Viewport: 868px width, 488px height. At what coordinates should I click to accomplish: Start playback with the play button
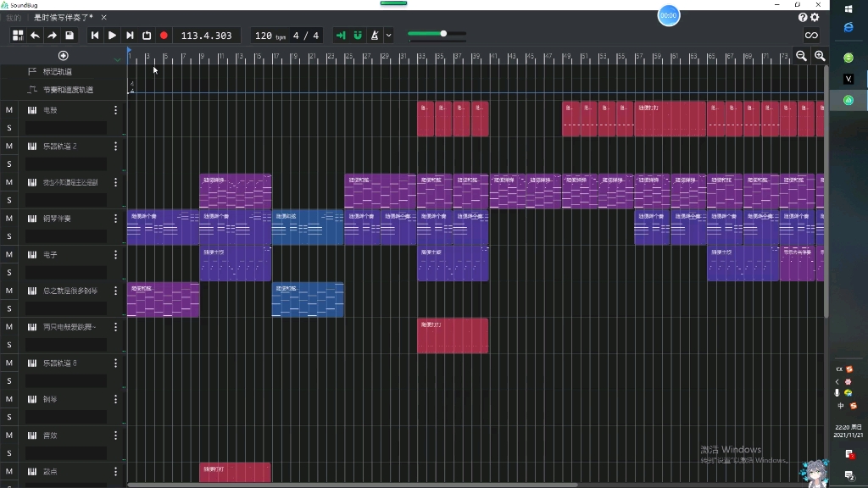112,36
